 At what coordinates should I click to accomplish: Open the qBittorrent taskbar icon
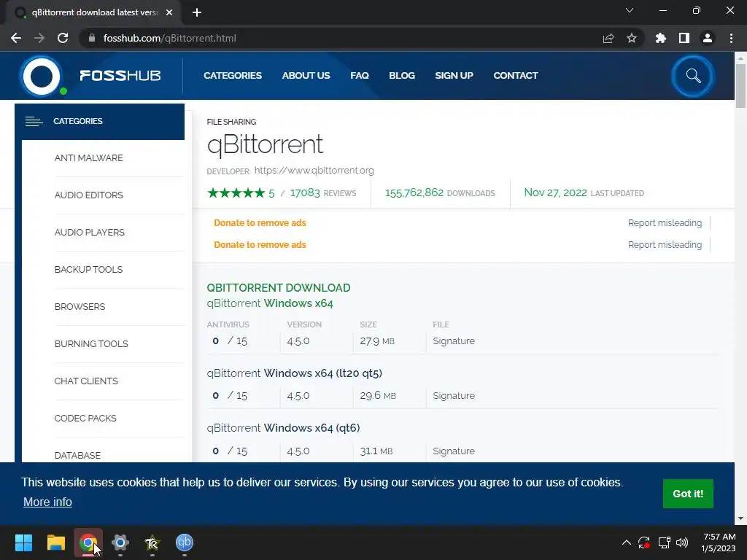click(185, 542)
